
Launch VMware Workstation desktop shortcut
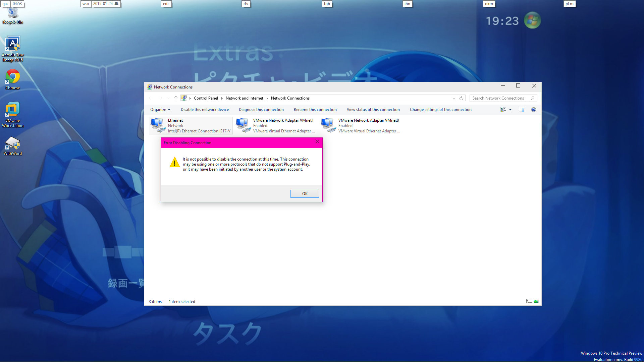[13, 114]
